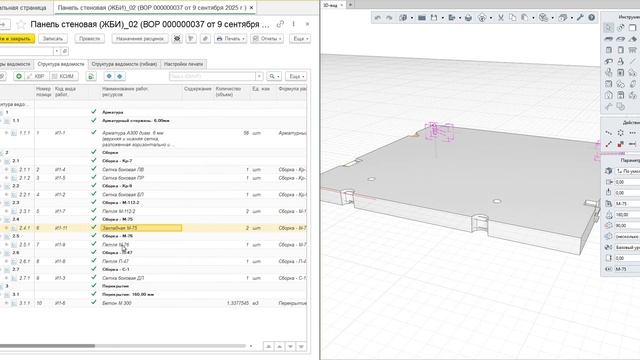Click the checkmark in row Петля П-47
The height and width of the screenshot is (360, 640).
[x=94, y=261]
